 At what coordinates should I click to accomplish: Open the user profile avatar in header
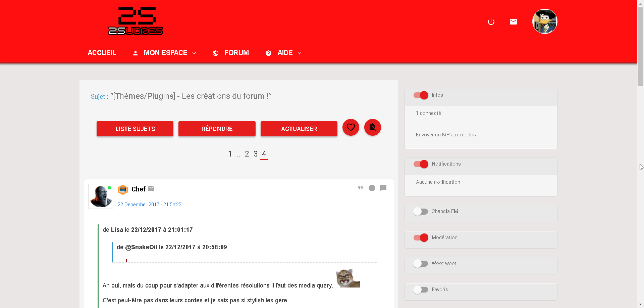pos(545,21)
